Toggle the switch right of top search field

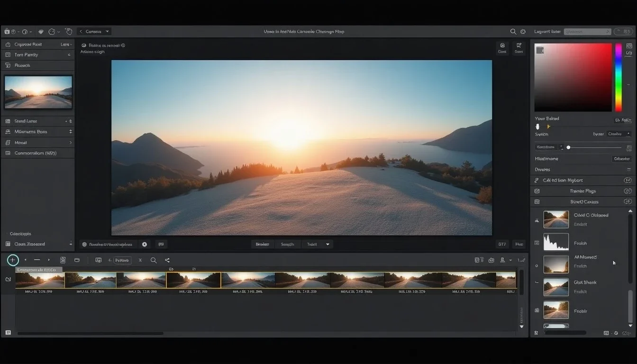(x=623, y=32)
